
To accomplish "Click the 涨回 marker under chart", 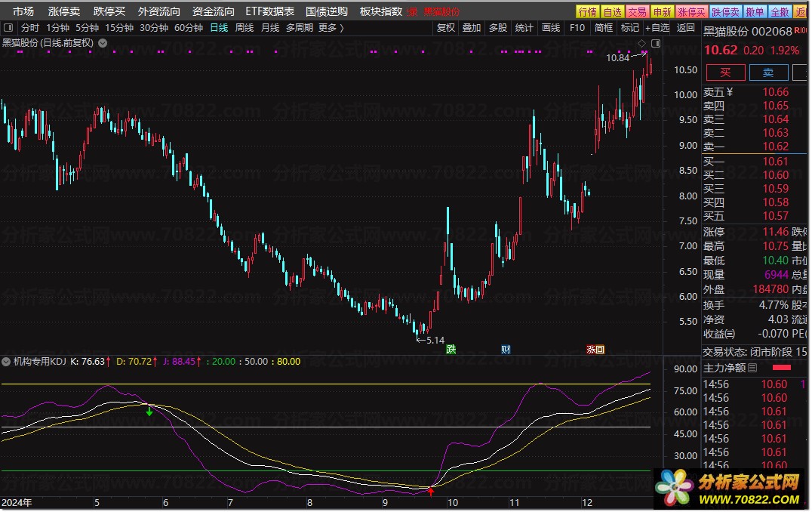I will click(595, 350).
